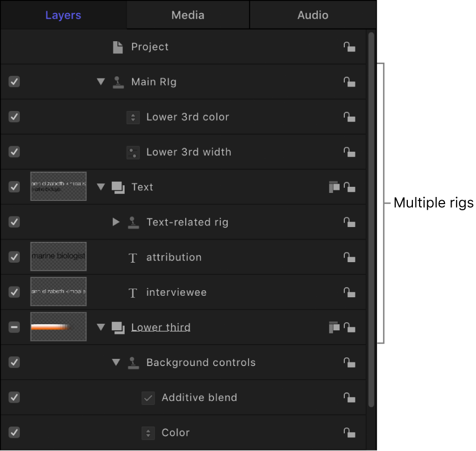Lock the Project row
Viewport: 476px width, 451px height.
click(x=349, y=47)
